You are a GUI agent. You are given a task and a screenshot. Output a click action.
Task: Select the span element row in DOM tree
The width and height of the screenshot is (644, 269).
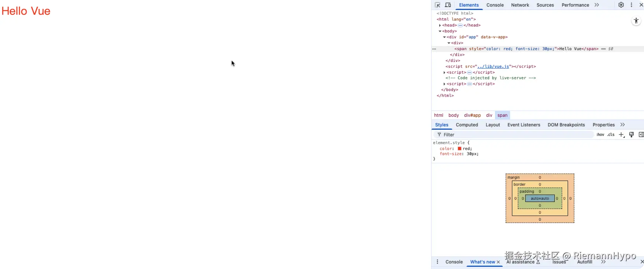coord(538,49)
